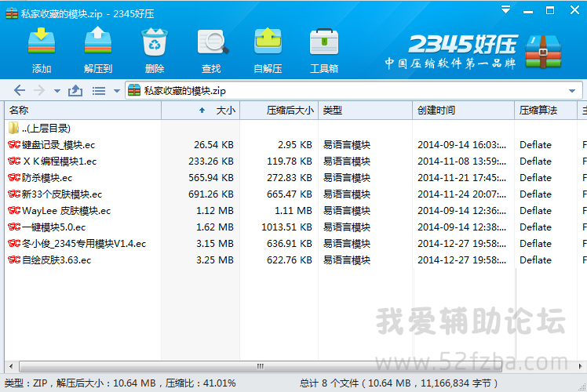587x392 pixels.
Task: Click compressed size 1013.51 KB
Action: [286, 227]
